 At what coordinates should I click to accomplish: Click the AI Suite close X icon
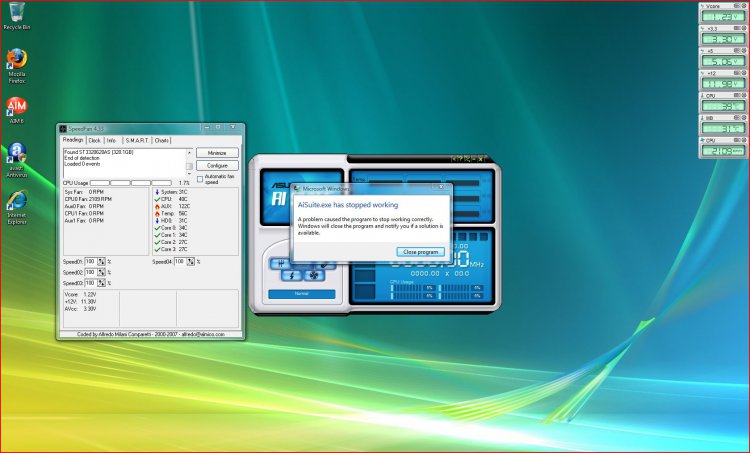(x=480, y=159)
